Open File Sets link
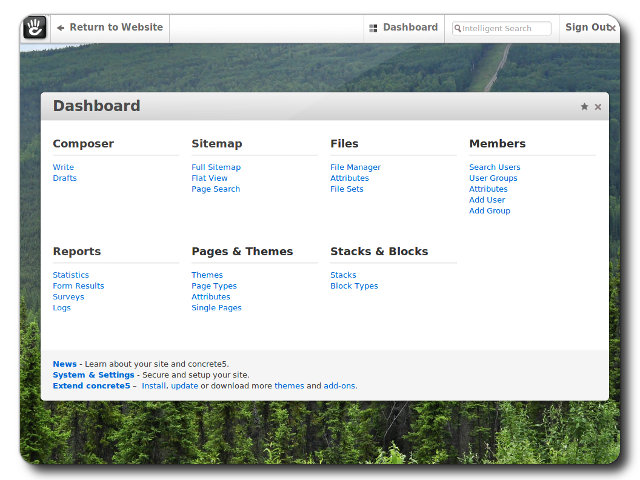The width and height of the screenshot is (640, 480). coord(346,189)
